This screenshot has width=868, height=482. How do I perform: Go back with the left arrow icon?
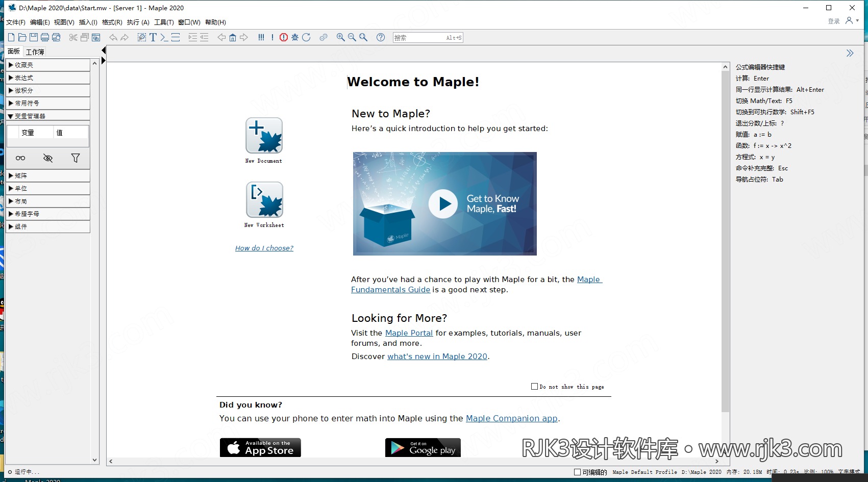(x=221, y=37)
